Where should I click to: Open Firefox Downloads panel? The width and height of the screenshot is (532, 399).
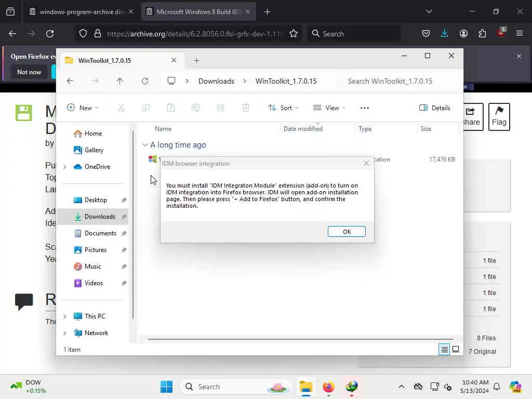point(445,33)
